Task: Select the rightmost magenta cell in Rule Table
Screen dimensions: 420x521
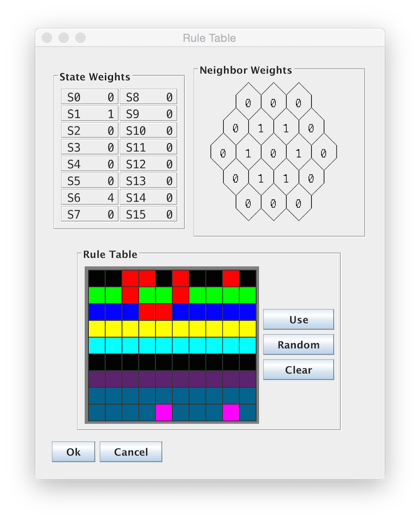Action: (x=231, y=412)
